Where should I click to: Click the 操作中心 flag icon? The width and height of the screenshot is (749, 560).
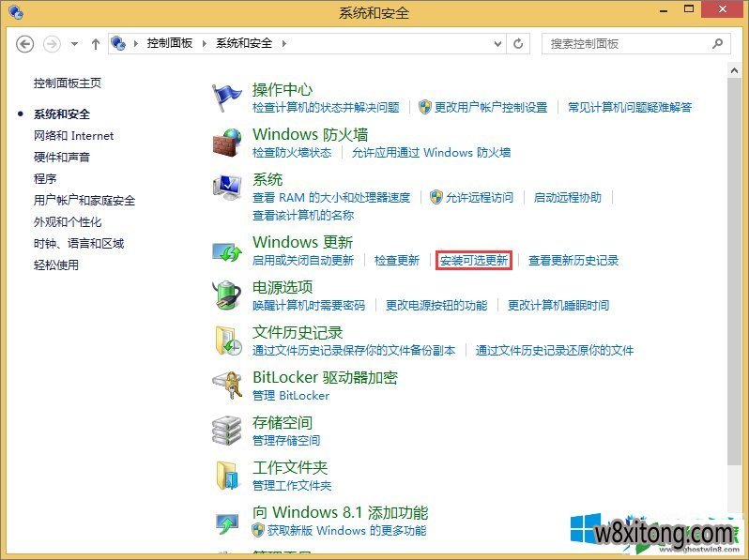[227, 97]
